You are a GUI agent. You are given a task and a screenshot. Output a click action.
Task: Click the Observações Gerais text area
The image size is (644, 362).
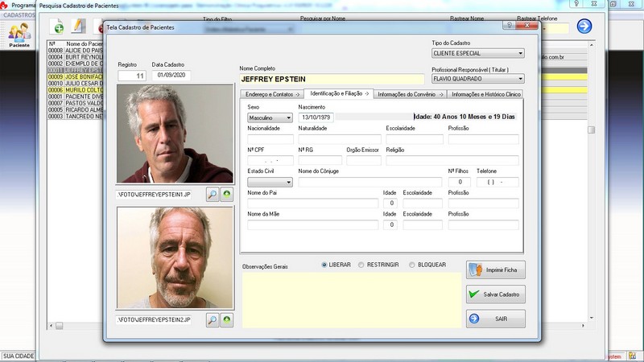tap(352, 300)
